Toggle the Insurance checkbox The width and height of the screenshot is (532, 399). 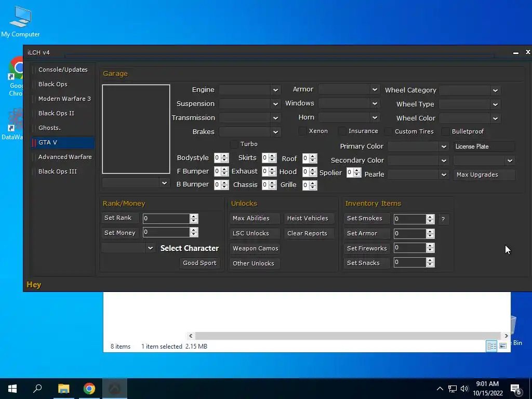[x=342, y=131]
